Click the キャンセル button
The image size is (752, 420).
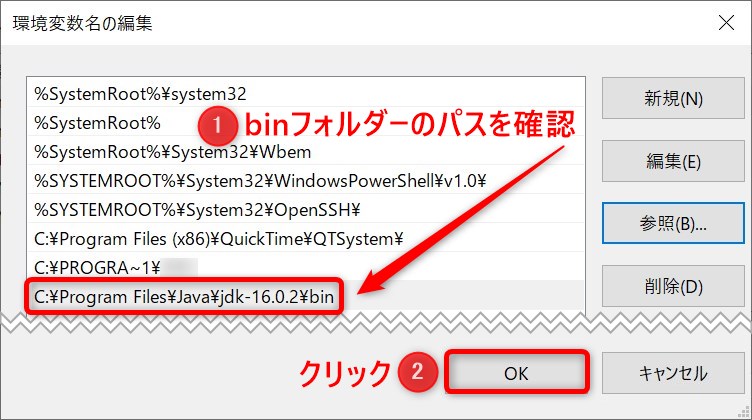pos(673,373)
